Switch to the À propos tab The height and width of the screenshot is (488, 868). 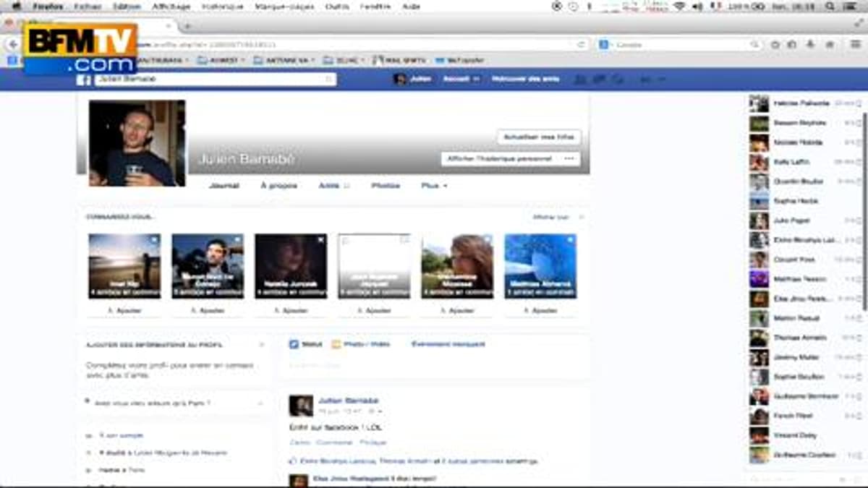pyautogui.click(x=278, y=186)
